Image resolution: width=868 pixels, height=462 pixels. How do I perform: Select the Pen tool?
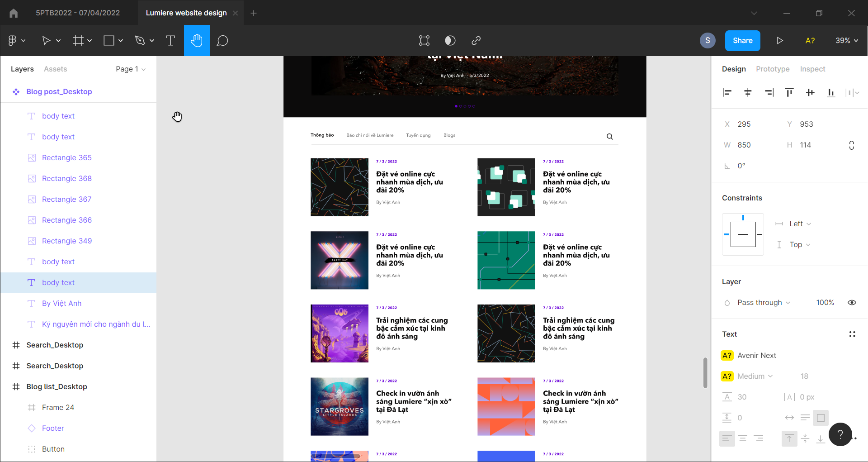(x=140, y=41)
